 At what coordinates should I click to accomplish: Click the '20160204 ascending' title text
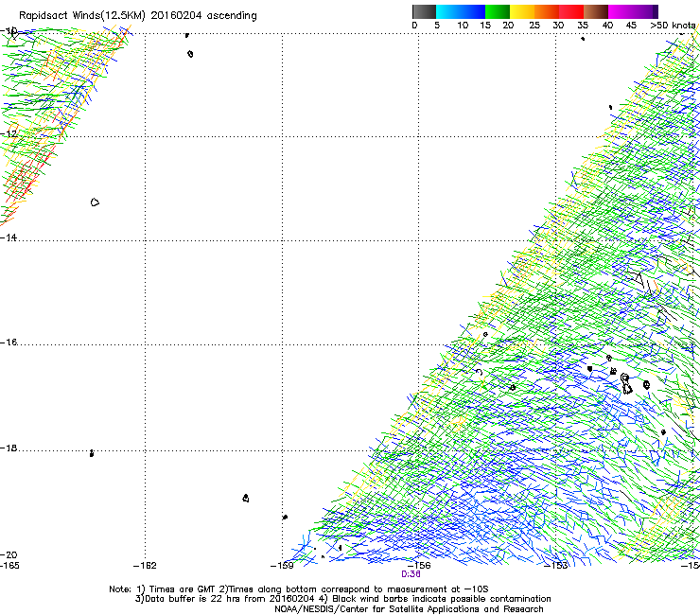coord(203,16)
